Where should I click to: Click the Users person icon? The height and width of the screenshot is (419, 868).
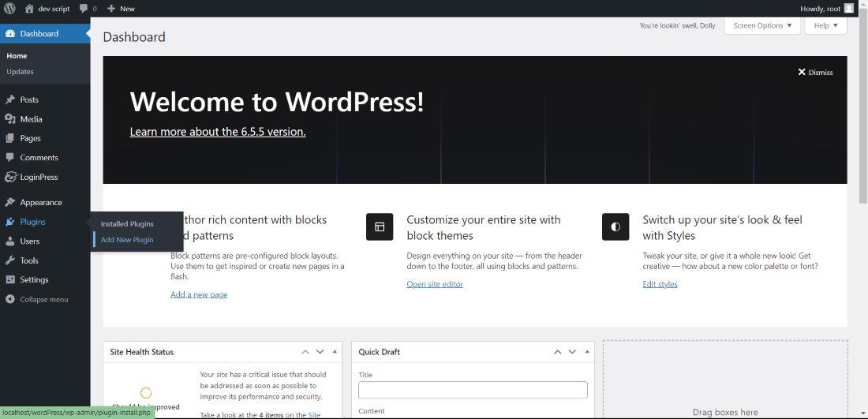pos(10,241)
